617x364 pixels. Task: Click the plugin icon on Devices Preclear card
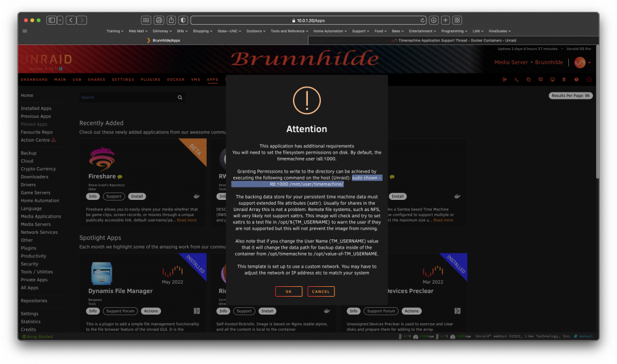click(x=457, y=311)
